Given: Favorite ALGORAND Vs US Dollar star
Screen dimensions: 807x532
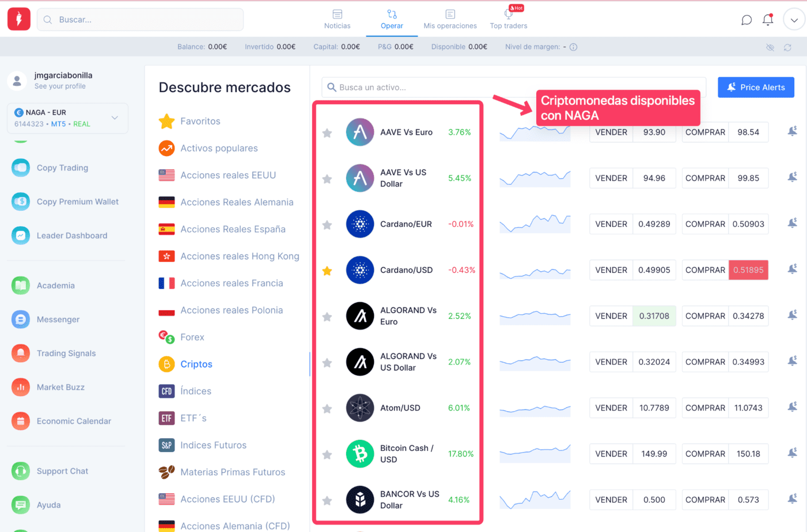Looking at the screenshot, I should click(x=327, y=363).
